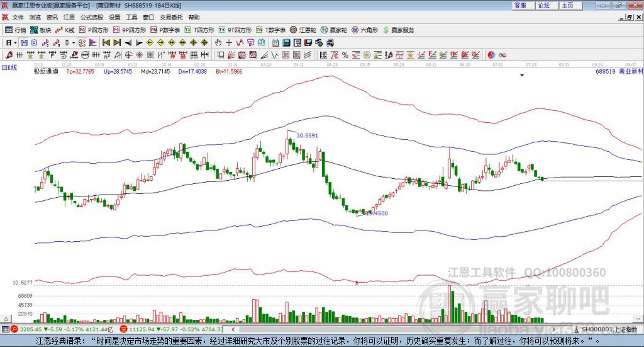Click the 688519 南亚新材 stock label
The width and height of the screenshot is (644, 347).
[x=619, y=72]
